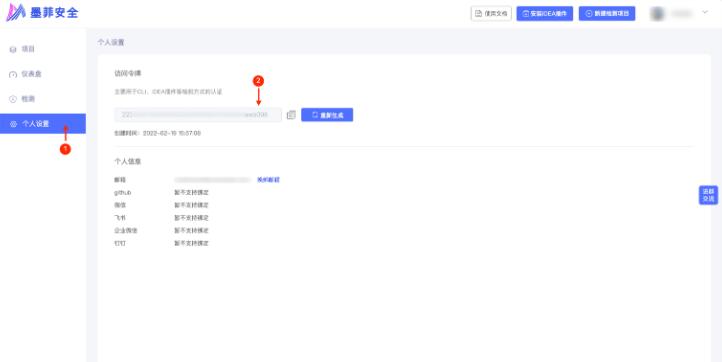Click the blurred user avatar in the header

click(657, 13)
